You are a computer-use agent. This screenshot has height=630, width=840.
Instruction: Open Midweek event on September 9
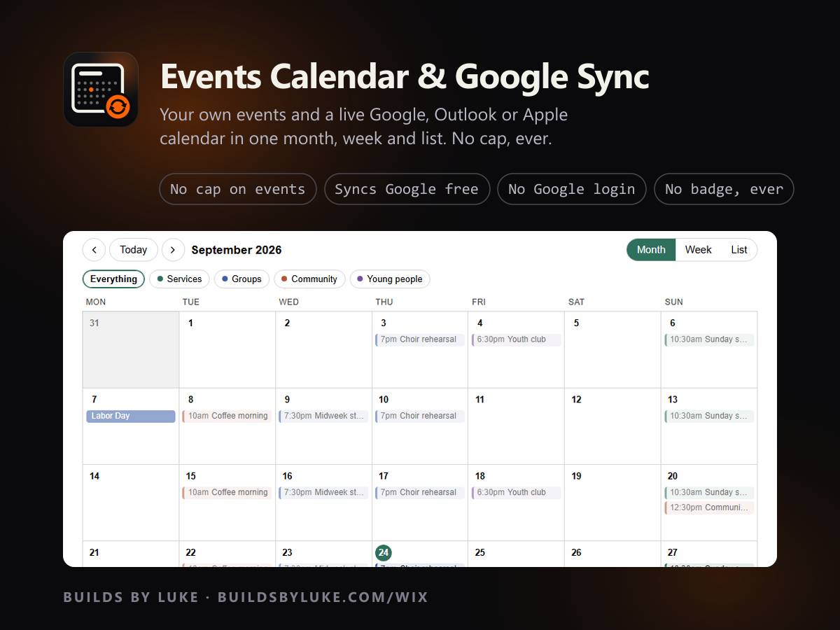tap(323, 416)
